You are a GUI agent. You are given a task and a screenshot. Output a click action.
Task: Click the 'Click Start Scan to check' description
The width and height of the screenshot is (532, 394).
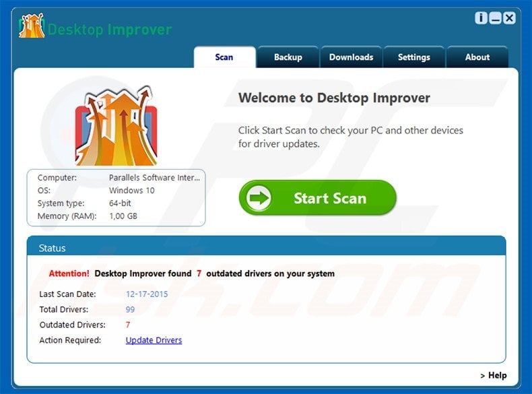click(350, 137)
